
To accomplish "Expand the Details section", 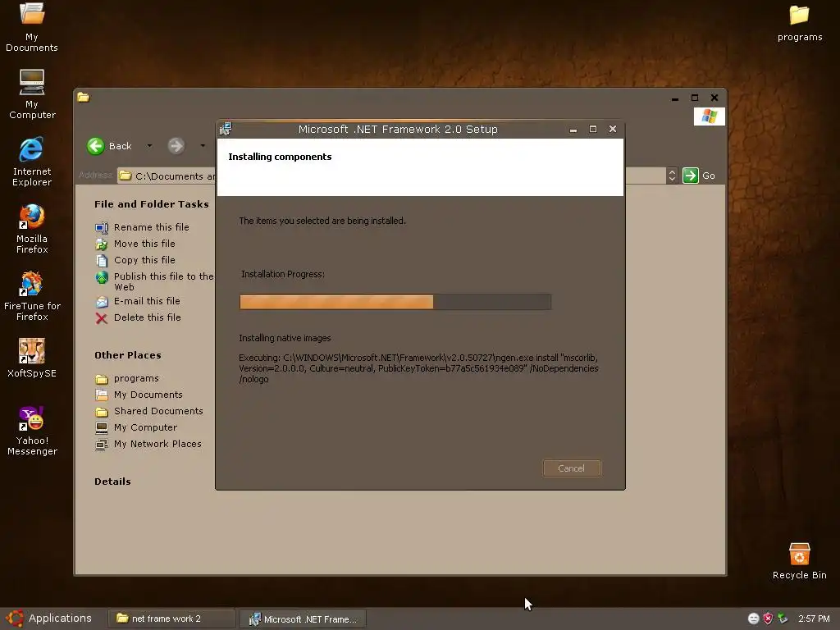I will (x=112, y=482).
